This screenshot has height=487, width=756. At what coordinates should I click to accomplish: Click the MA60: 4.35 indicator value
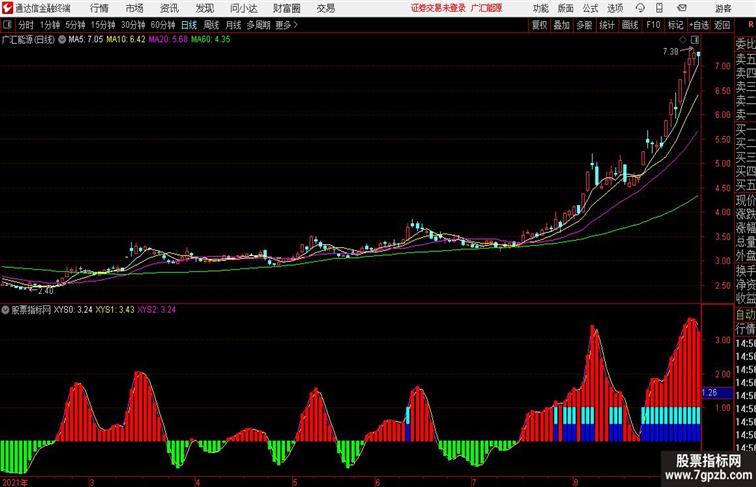pos(211,39)
